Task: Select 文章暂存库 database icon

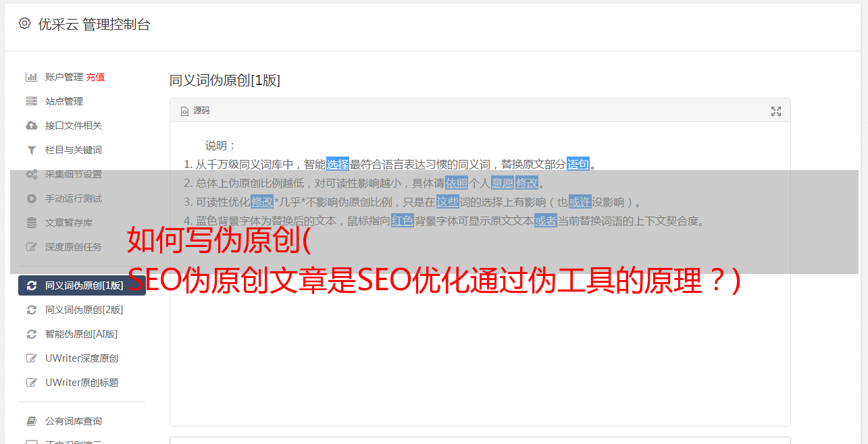Action: (x=31, y=223)
